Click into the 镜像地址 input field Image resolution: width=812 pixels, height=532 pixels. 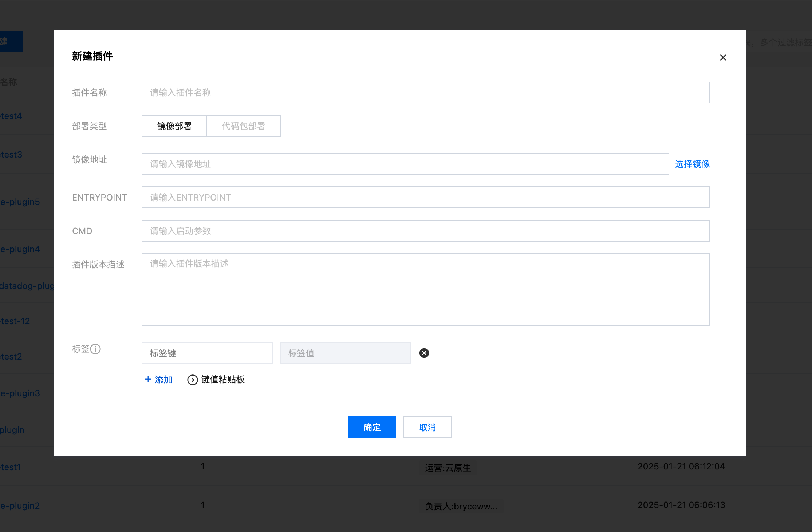pos(405,164)
